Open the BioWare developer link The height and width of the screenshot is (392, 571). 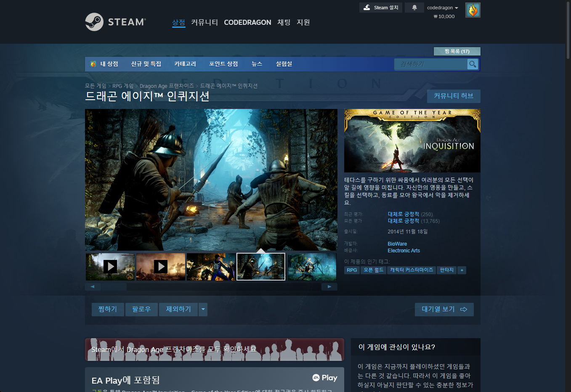[x=397, y=244]
